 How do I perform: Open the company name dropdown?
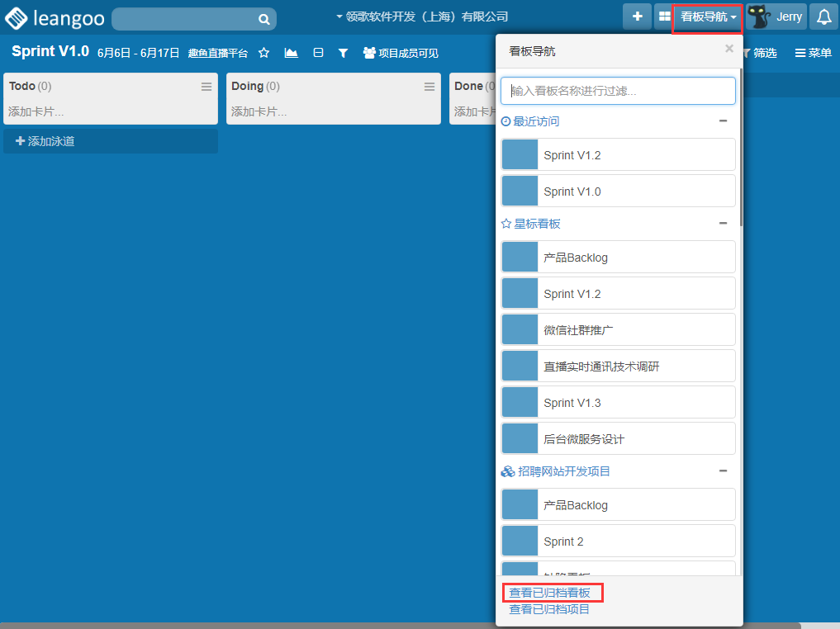(421, 17)
